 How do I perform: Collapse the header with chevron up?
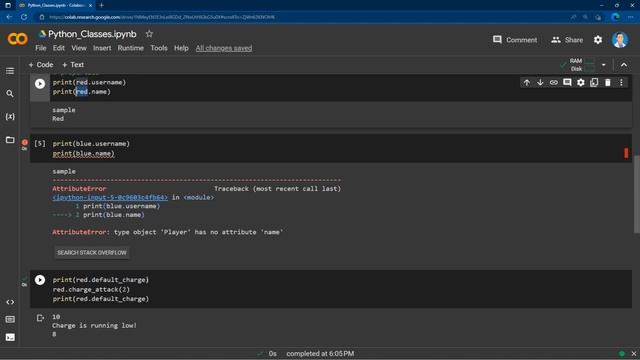point(624,65)
